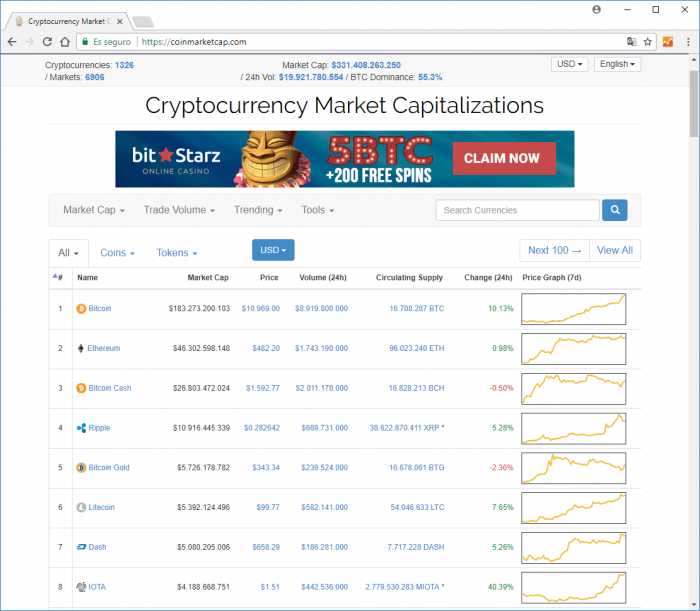Sort table by Change (24h) column
The width and height of the screenshot is (700, 611).
click(x=488, y=277)
